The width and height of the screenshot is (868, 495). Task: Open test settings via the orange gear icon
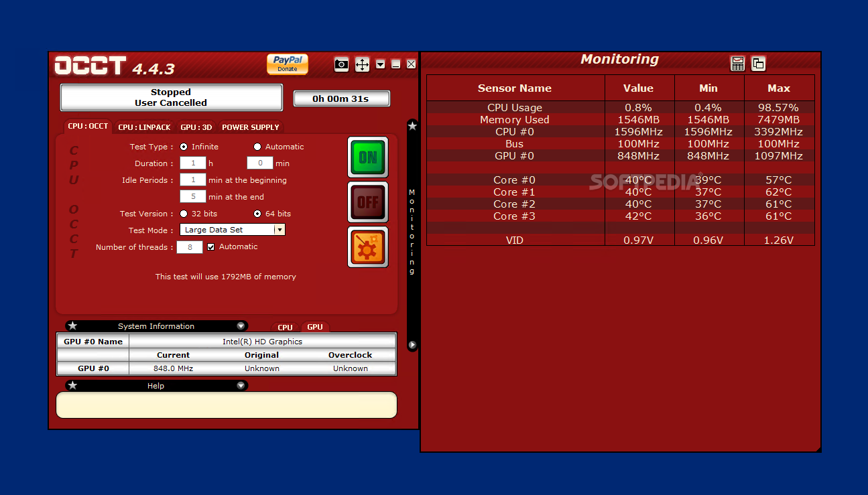(x=368, y=247)
